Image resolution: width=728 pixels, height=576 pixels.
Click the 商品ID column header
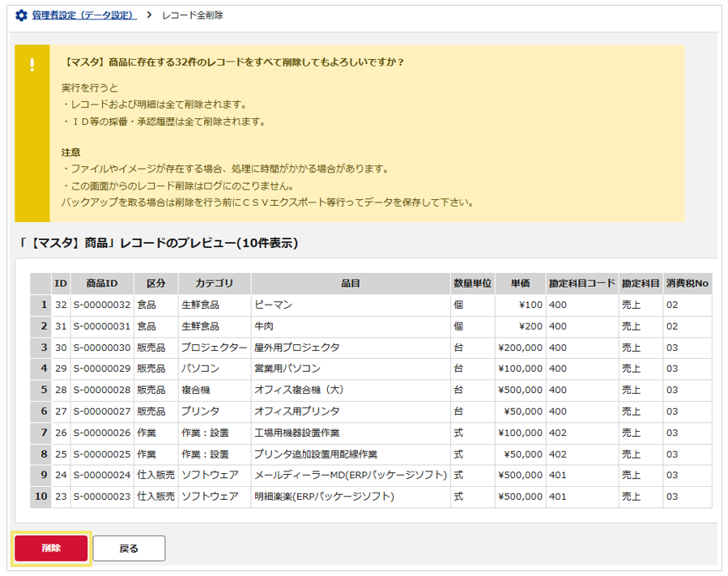[x=102, y=284]
